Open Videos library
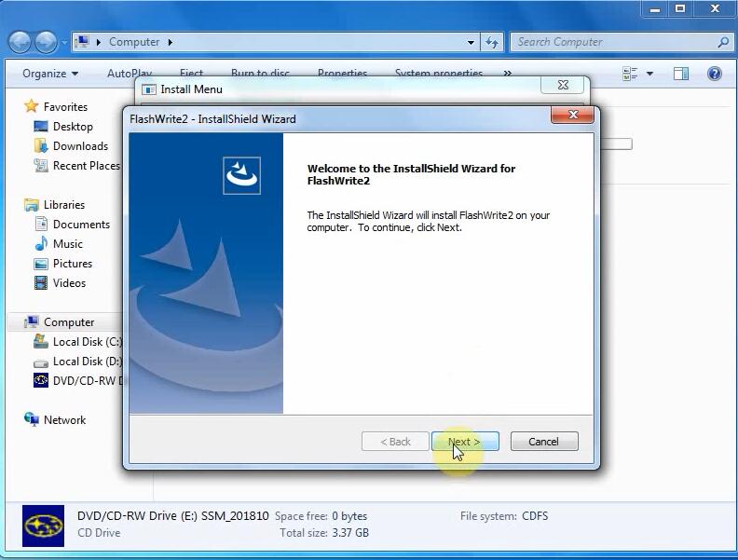 pos(69,283)
